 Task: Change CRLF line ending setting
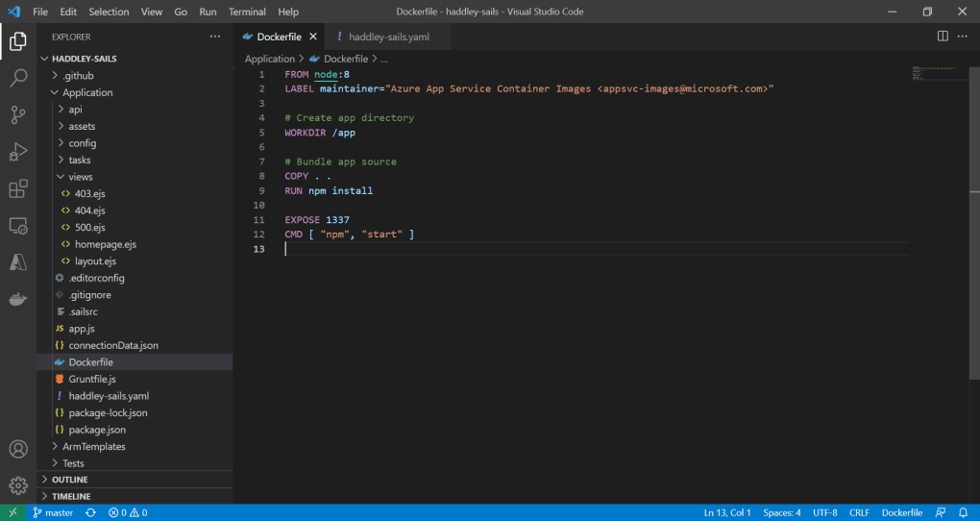pyautogui.click(x=860, y=512)
